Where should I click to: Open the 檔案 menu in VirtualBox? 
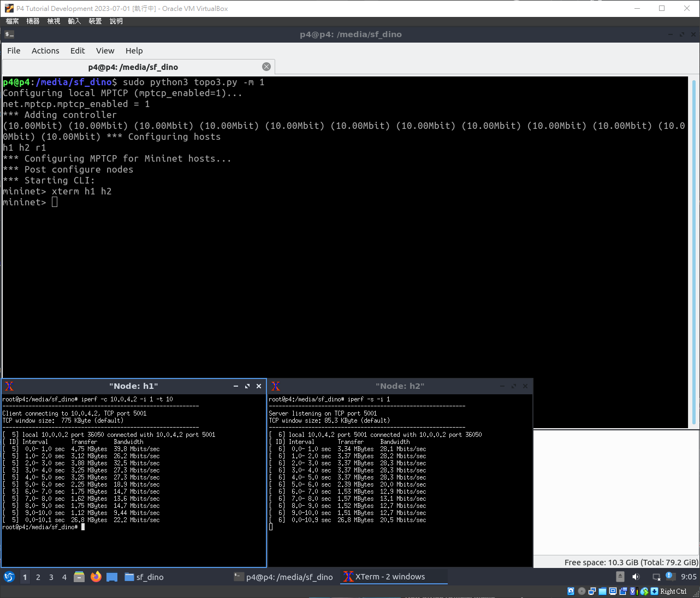(x=12, y=21)
